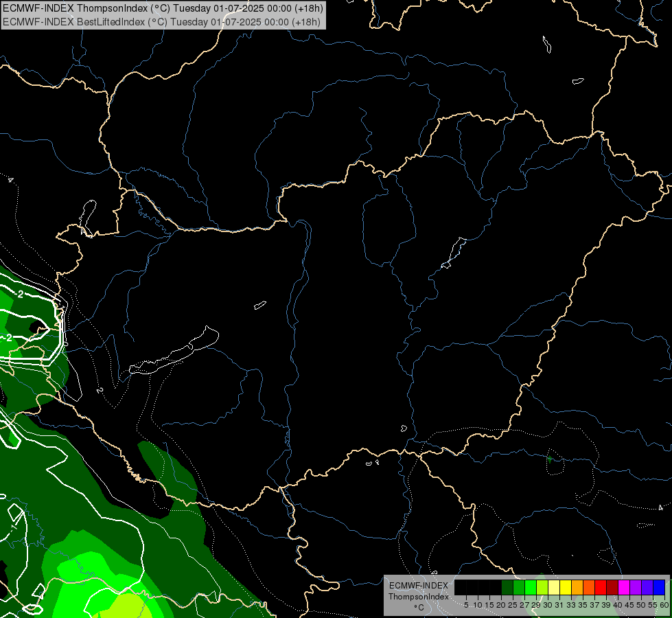This screenshot has height=618, width=672.
Task: Choose the dark red 39-40 legend swatch
Action: coord(612,587)
